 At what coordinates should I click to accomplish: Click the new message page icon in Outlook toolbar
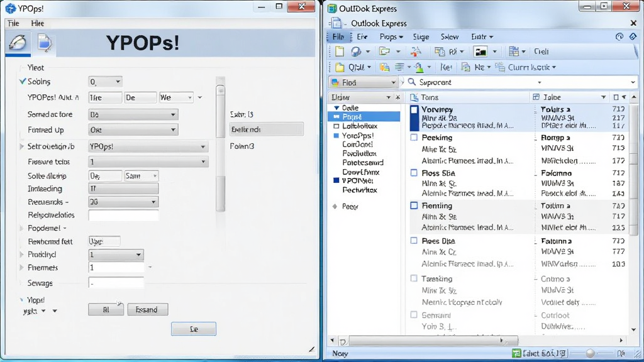[x=339, y=52]
